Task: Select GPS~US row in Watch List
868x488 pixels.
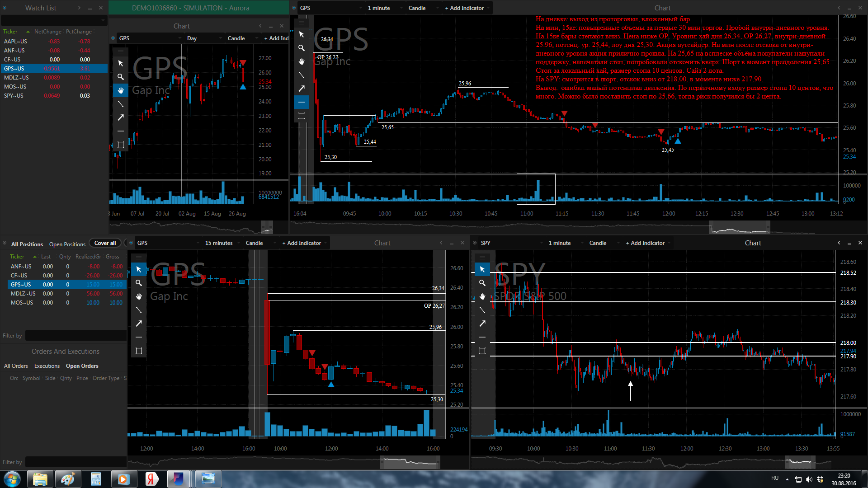Action: point(54,69)
